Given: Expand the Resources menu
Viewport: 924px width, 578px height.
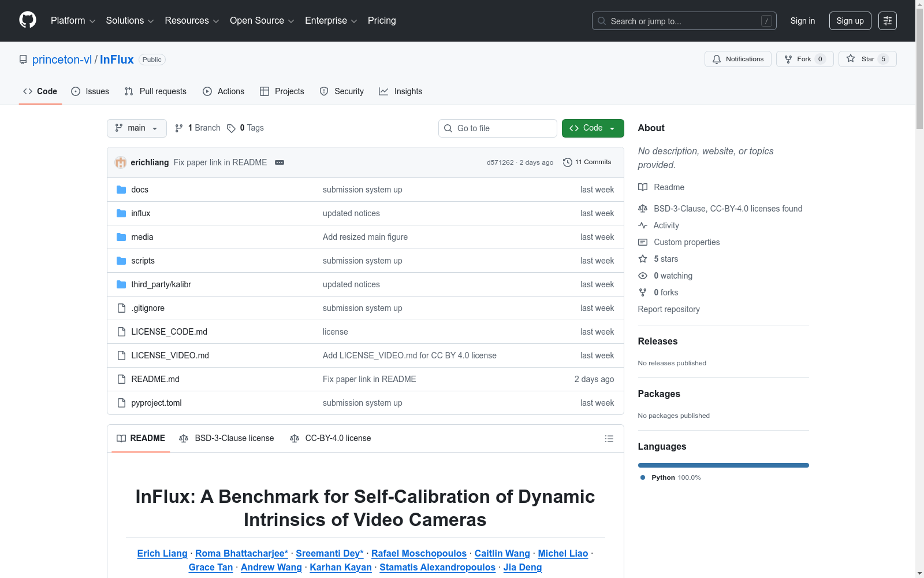Looking at the screenshot, I should 192,21.
